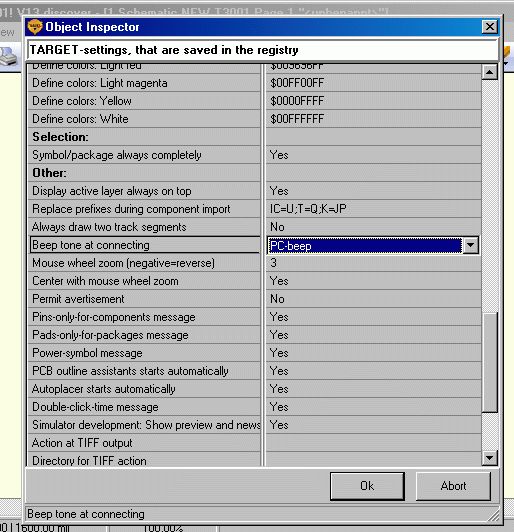This screenshot has width=514, height=532.
Task: Click the Directory for TIFF action value field
Action: coord(373,460)
